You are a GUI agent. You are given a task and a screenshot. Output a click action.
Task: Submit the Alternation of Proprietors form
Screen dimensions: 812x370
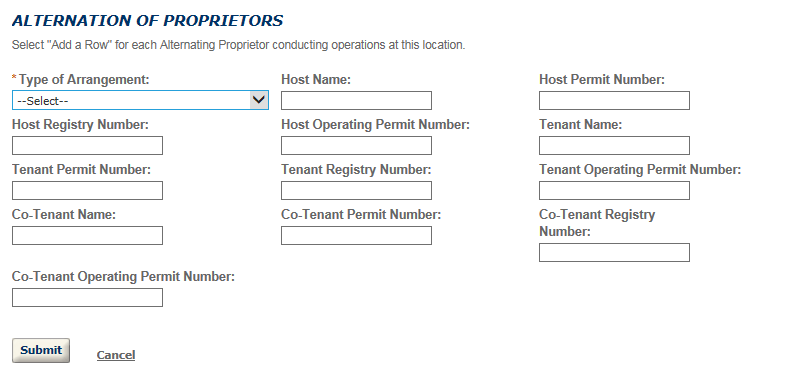click(41, 350)
